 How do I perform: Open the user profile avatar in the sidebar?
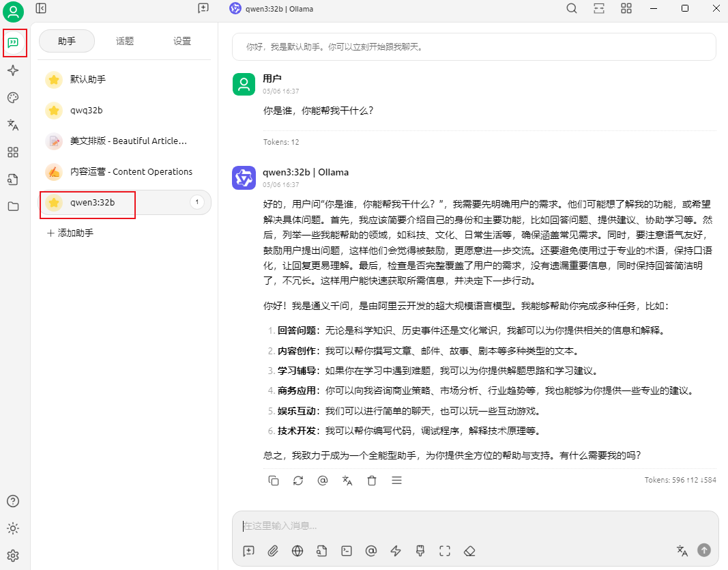coord(13,12)
